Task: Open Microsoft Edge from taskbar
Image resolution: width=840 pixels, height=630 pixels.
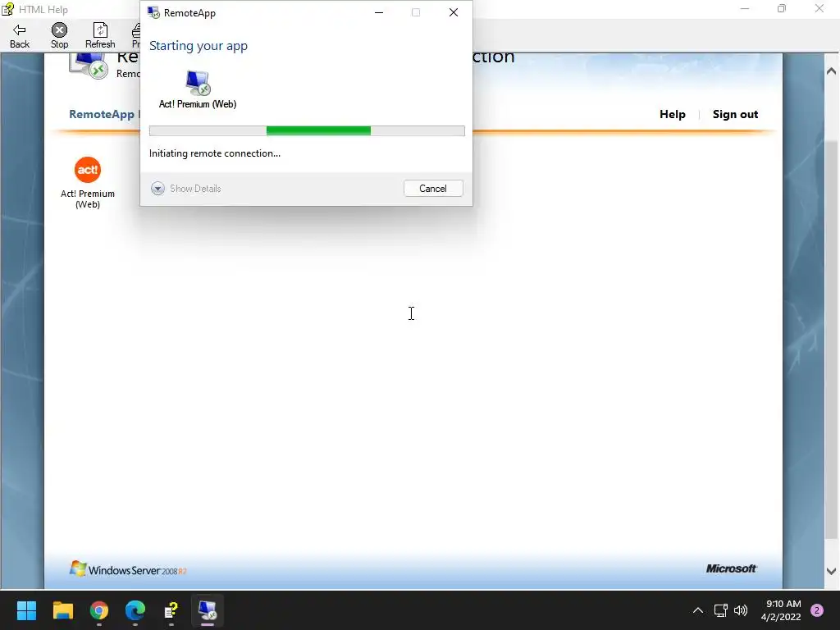Action: pos(135,610)
